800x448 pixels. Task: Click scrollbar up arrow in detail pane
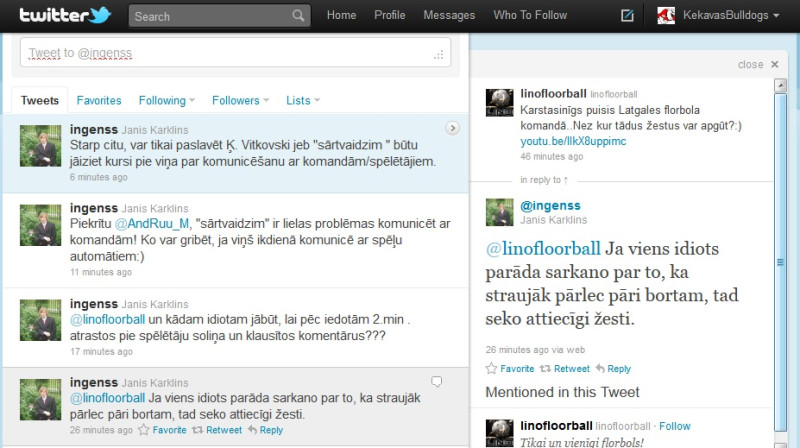click(780, 85)
